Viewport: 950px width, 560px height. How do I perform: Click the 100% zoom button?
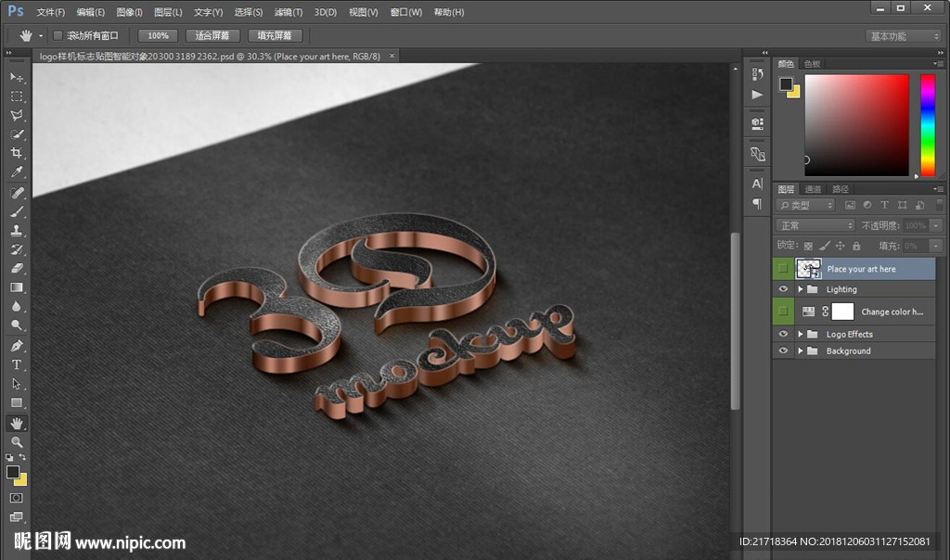click(159, 35)
